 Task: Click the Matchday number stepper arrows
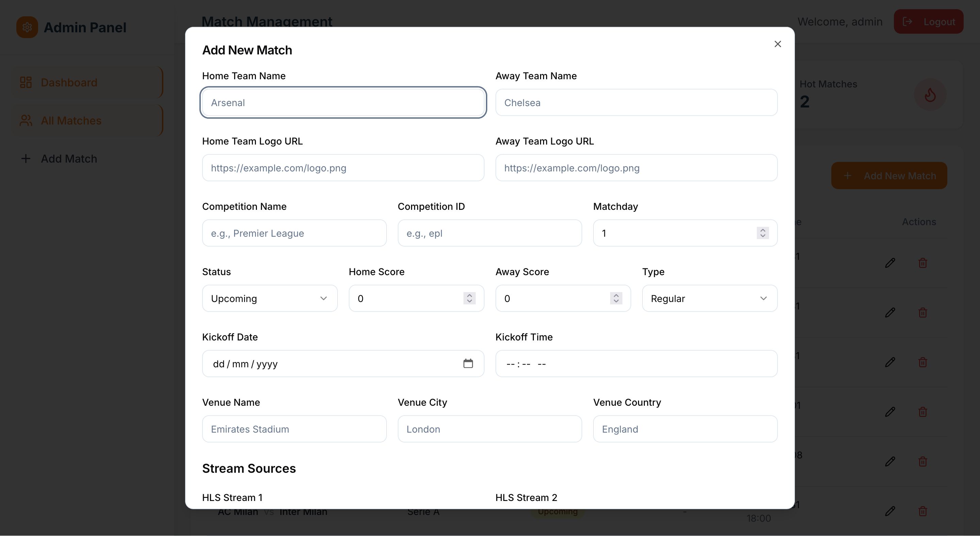tap(762, 233)
